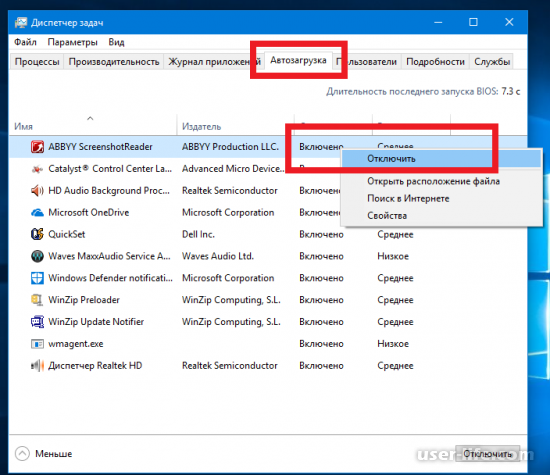Select the Microsoft OneDrive row name

(x=89, y=213)
